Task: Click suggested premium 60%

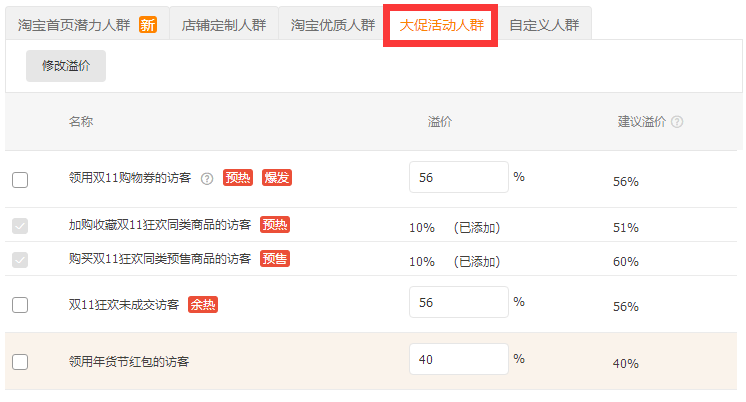Action: pos(626,262)
